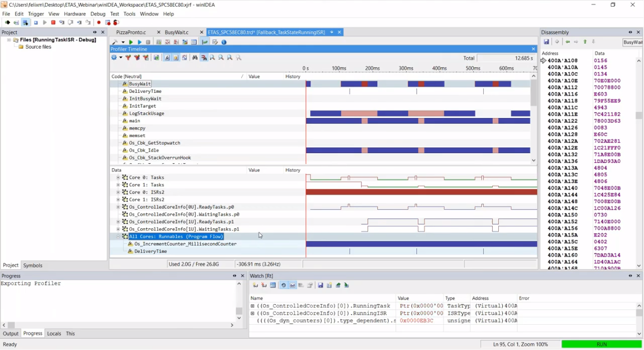The image size is (644, 350).
Task: Select the BusyWait function row
Action: (x=140, y=84)
